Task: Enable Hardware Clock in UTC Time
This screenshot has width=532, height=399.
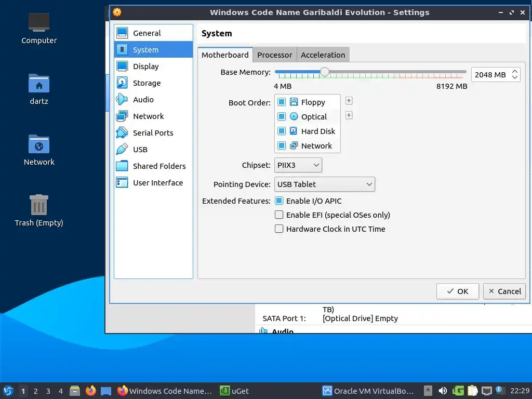Action: 279,229
